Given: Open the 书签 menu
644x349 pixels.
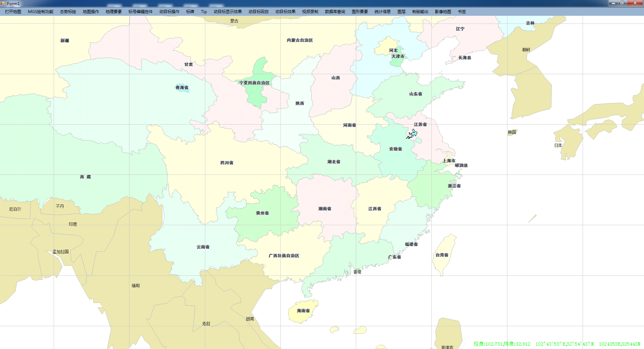Looking at the screenshot, I should pos(462,12).
